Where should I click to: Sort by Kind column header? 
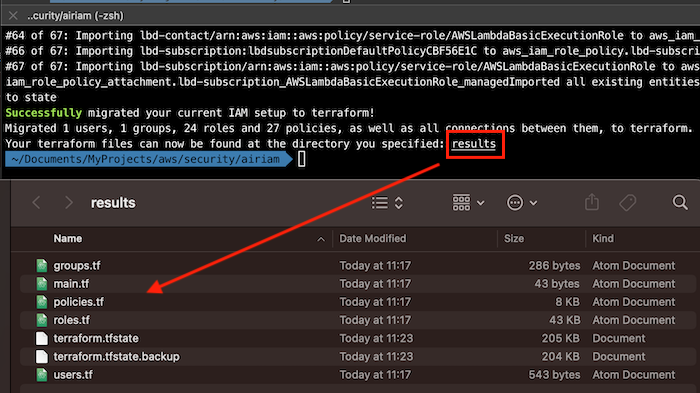[x=603, y=238]
